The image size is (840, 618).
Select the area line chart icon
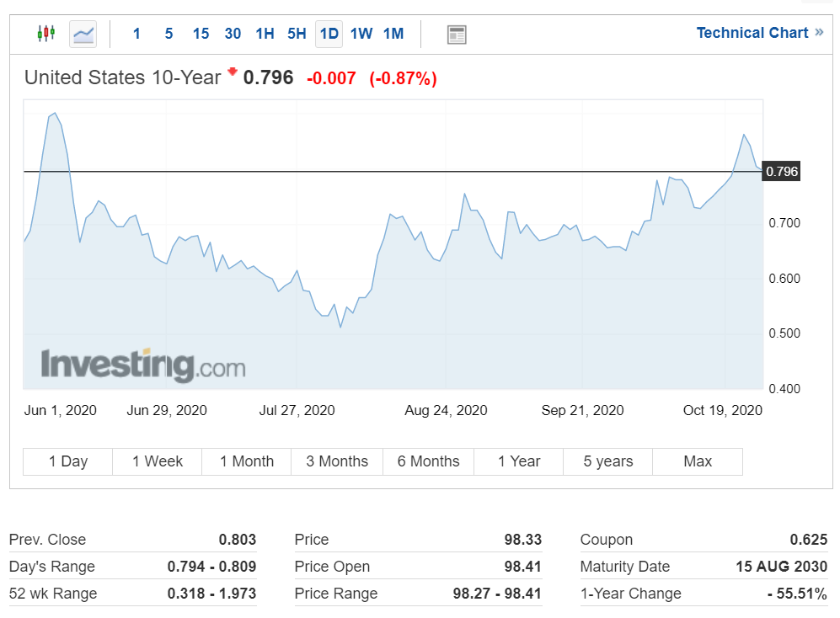(83, 35)
